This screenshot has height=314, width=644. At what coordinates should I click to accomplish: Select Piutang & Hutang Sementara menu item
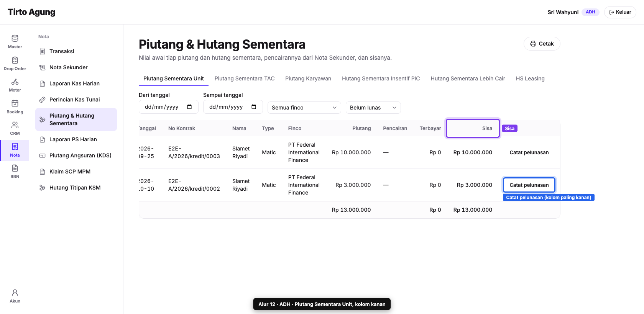pos(76,119)
